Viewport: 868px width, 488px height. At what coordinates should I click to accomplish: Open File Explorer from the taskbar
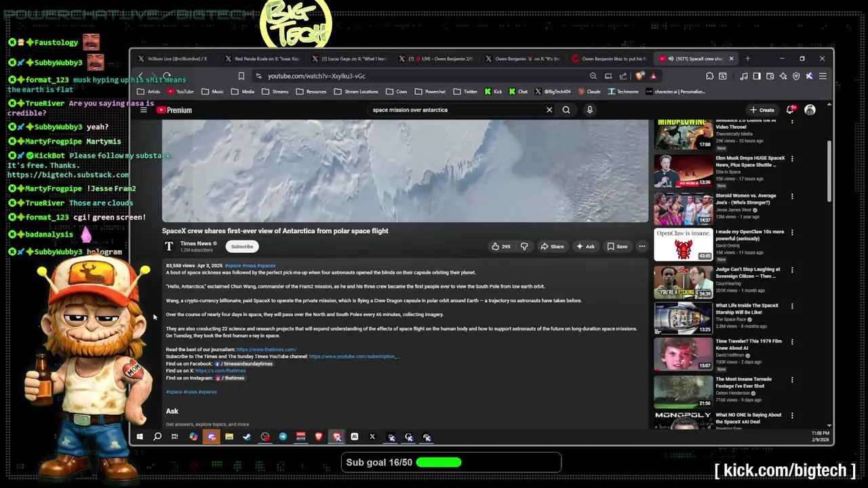point(229,437)
